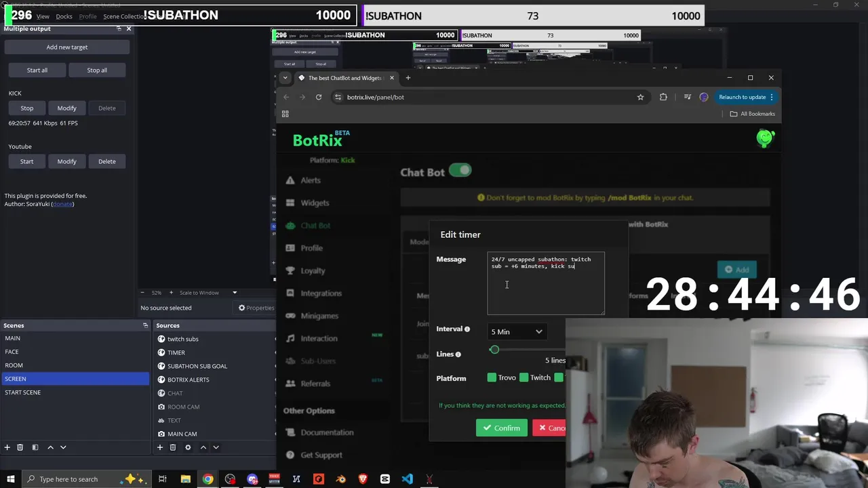Open the scene filters icon in the Scenes toolbar
The height and width of the screenshot is (488, 868).
(x=35, y=447)
